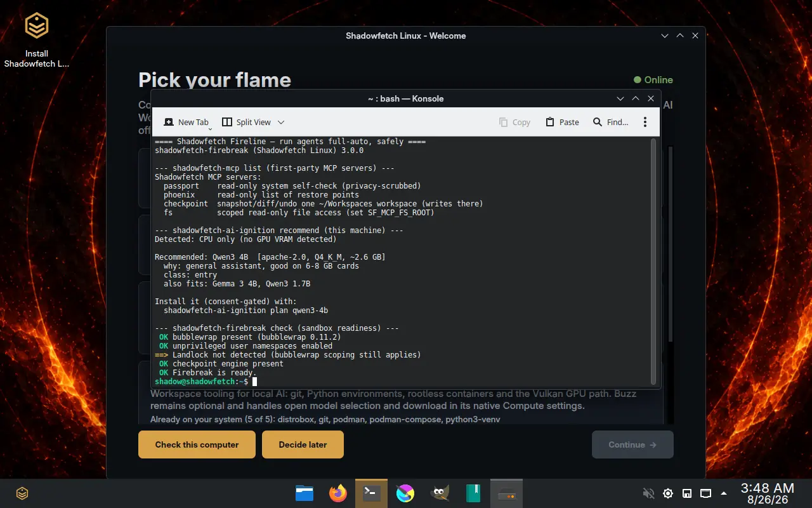Click the 'Recommended: Qwen3 4B' line
Image resolution: width=812 pixels, height=508 pixels.
270,257
